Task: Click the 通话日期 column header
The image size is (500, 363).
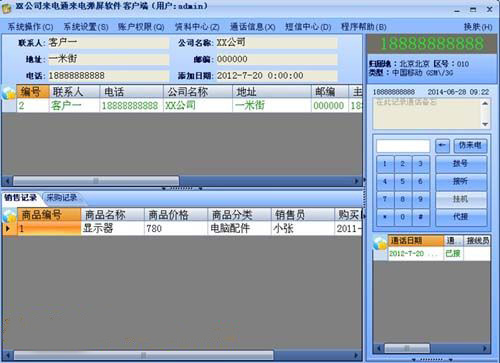Action: pyautogui.click(x=416, y=241)
